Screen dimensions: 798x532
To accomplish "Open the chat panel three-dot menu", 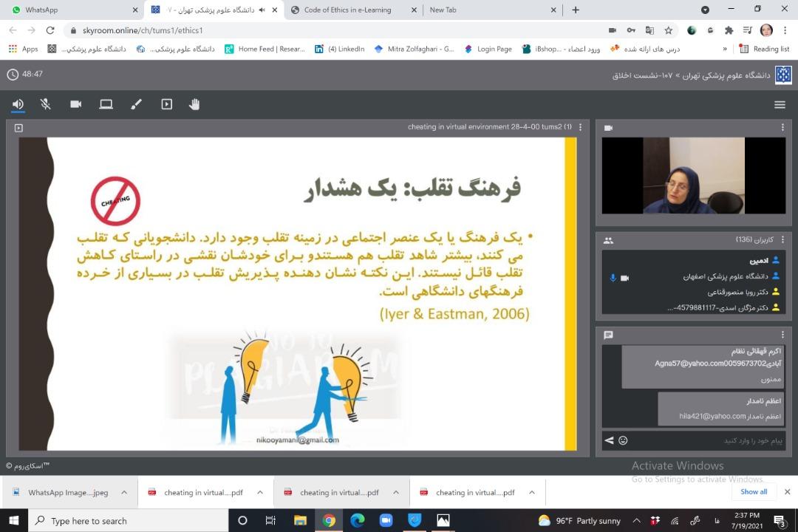I will coord(782,335).
